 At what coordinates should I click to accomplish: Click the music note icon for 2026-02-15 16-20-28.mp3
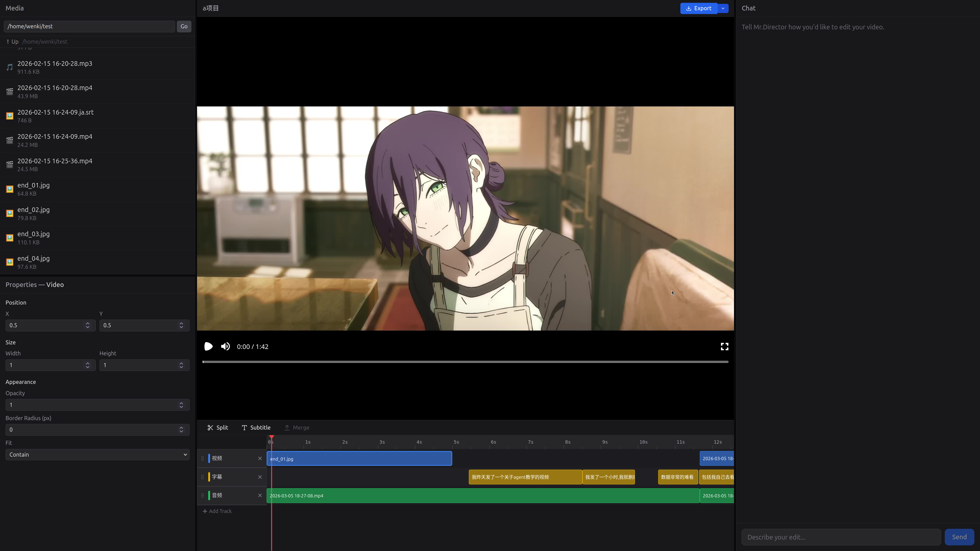click(9, 67)
